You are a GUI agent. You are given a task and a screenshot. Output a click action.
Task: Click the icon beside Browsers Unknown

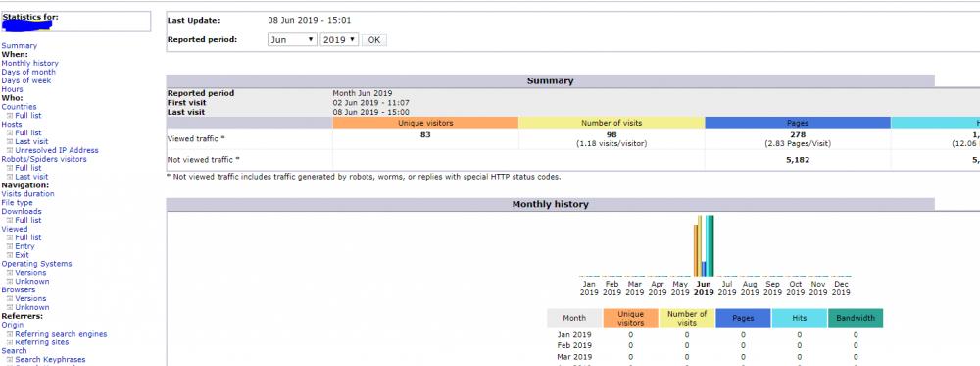(x=10, y=308)
